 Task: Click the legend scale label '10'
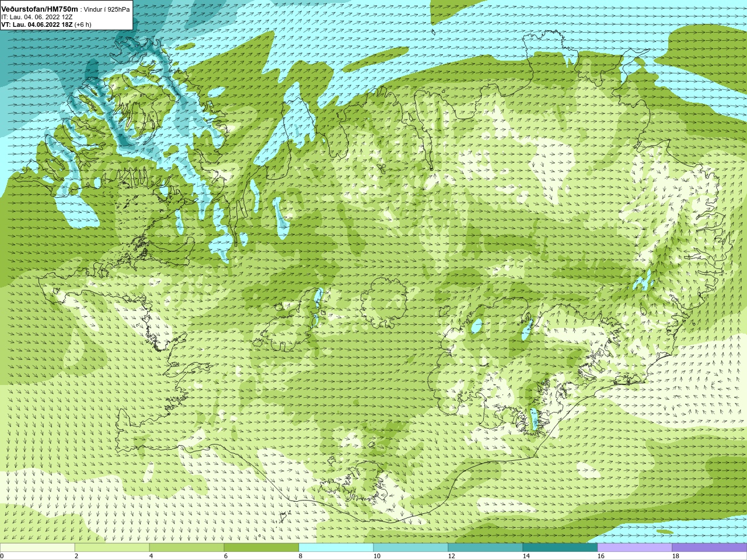(377, 556)
